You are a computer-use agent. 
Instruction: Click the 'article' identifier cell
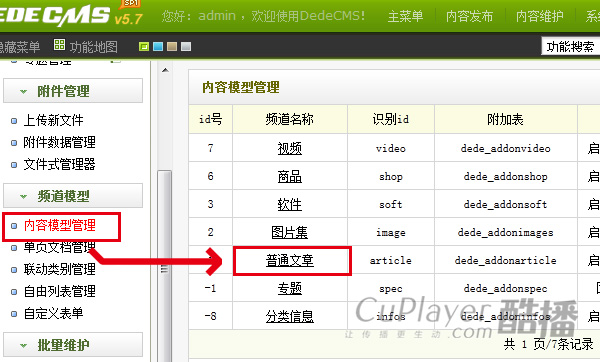tap(391, 261)
